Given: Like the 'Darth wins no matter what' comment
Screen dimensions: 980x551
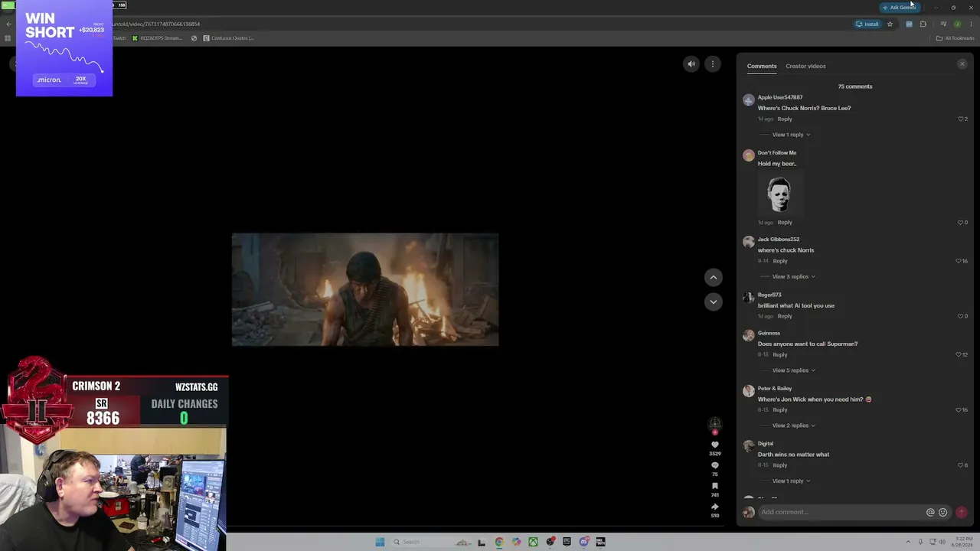Looking at the screenshot, I should [962, 465].
